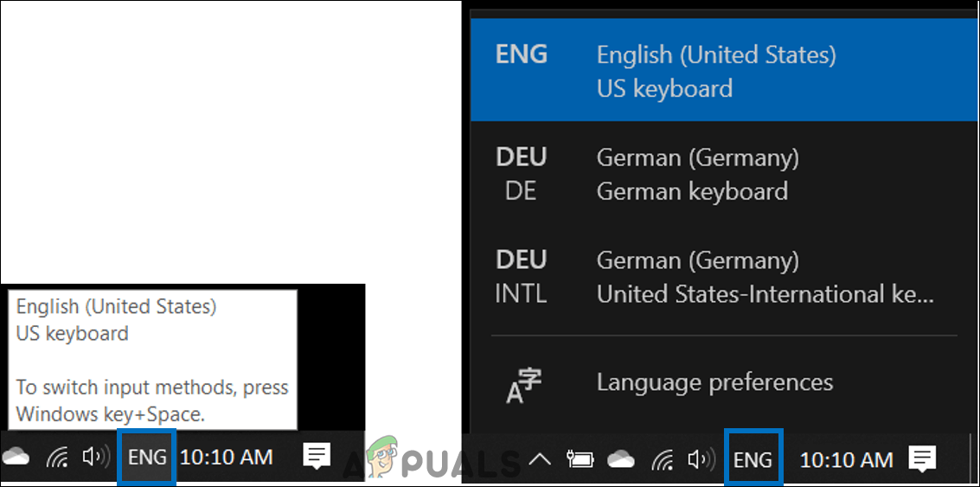
Task: Click the 10:10 AM clock below the language list
Action: 846,459
